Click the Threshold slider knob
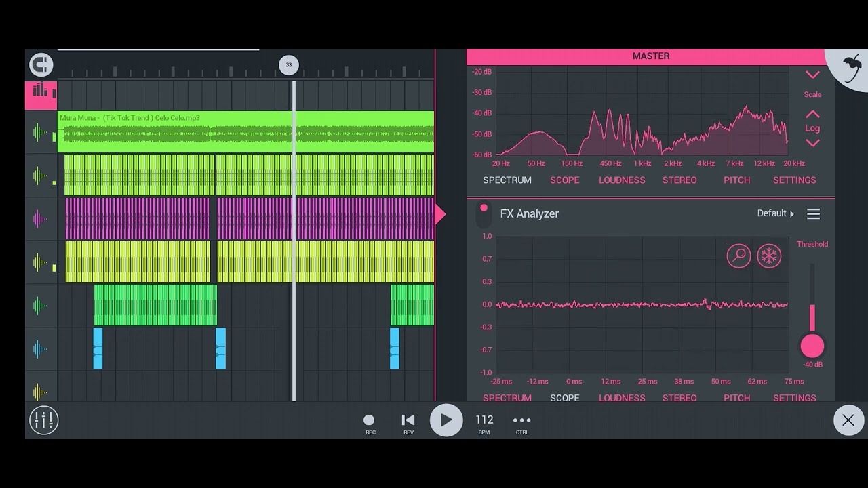 (x=812, y=346)
